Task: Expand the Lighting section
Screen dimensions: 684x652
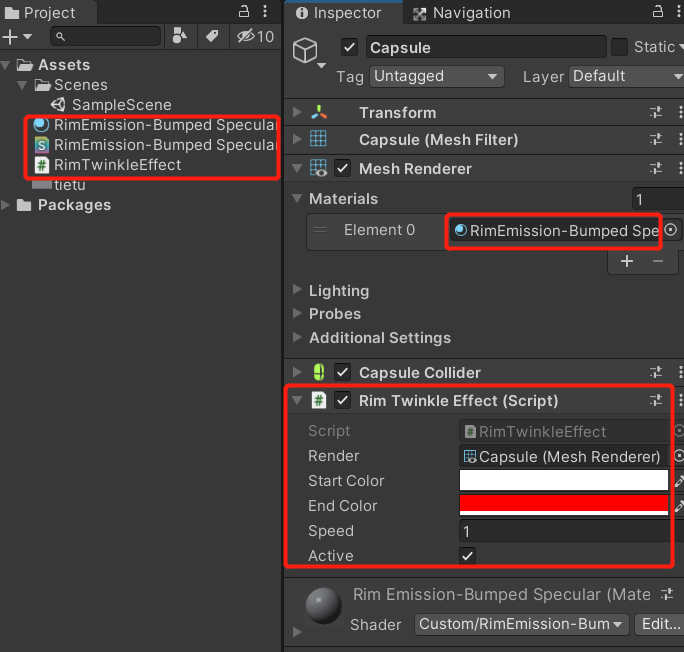Action: click(x=338, y=290)
